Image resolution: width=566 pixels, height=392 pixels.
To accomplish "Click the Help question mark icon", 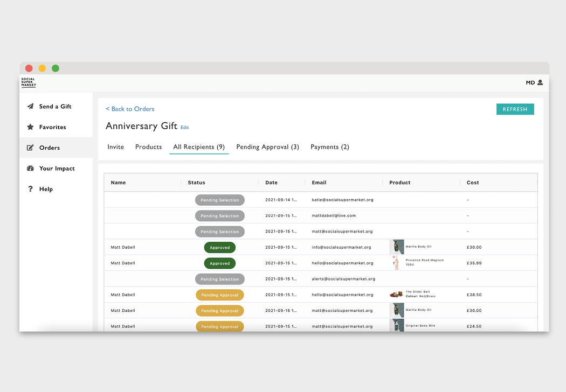I will click(31, 189).
